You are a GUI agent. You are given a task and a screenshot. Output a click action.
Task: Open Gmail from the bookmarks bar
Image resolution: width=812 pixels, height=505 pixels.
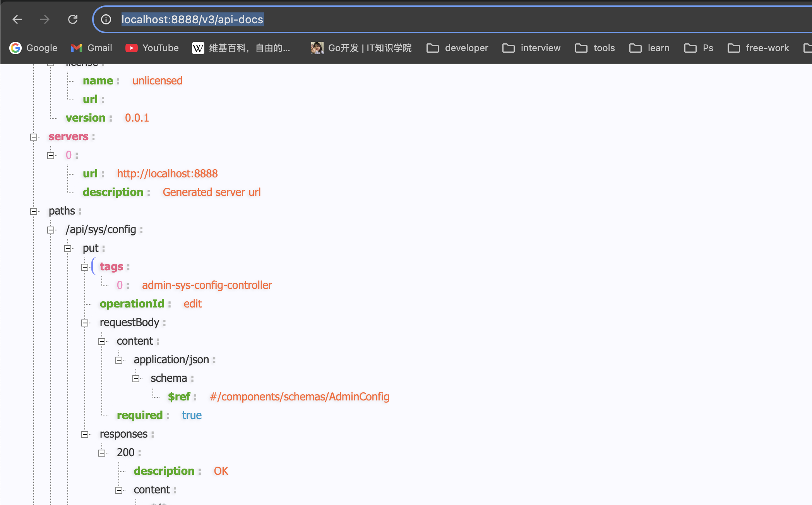91,48
